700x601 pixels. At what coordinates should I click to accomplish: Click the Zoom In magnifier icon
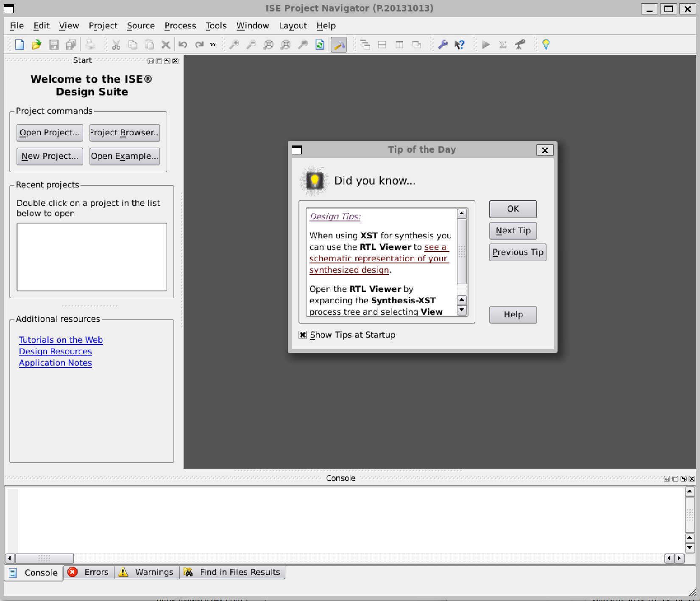(234, 45)
